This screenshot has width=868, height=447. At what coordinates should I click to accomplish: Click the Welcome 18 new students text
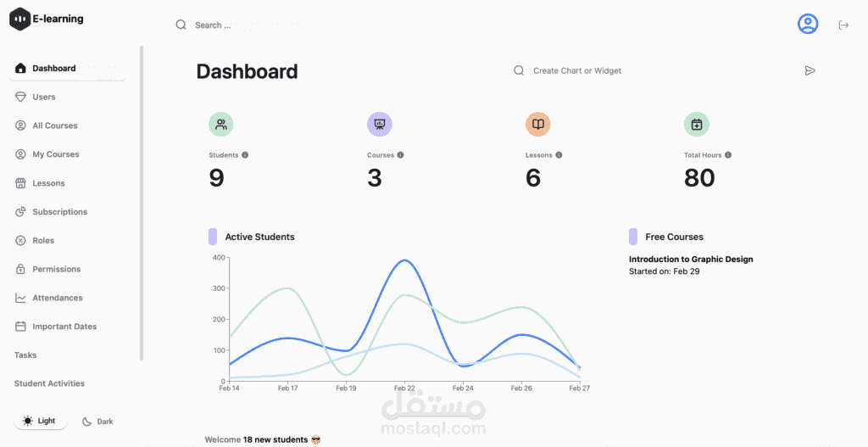tap(263, 440)
